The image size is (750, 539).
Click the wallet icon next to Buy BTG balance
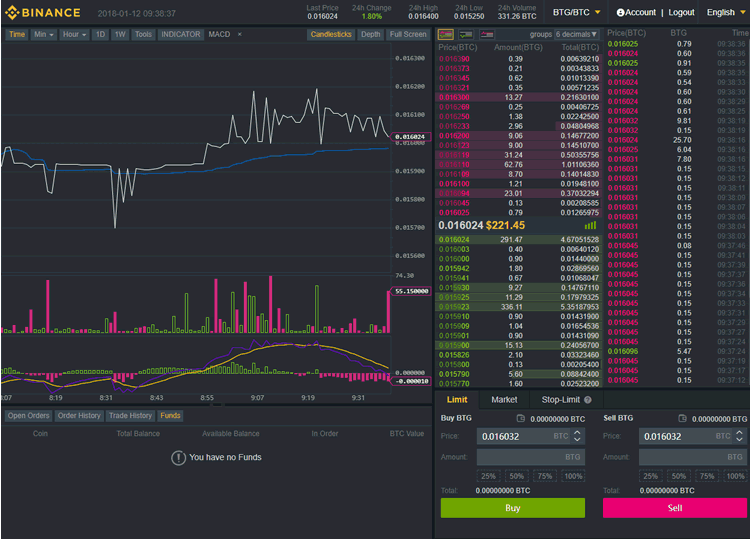521,418
